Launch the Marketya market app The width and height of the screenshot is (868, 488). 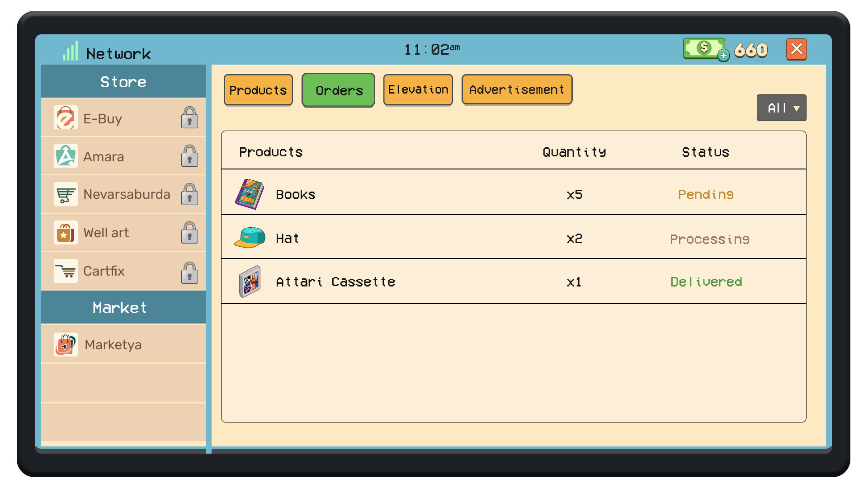[x=66, y=344]
